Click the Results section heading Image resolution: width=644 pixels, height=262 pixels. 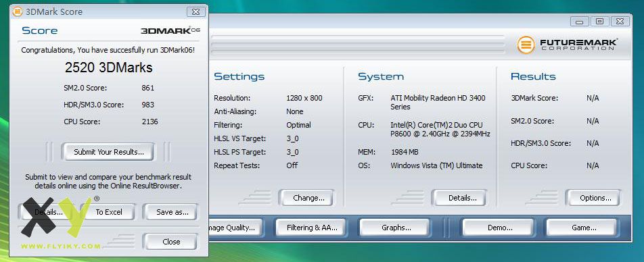[x=533, y=77]
